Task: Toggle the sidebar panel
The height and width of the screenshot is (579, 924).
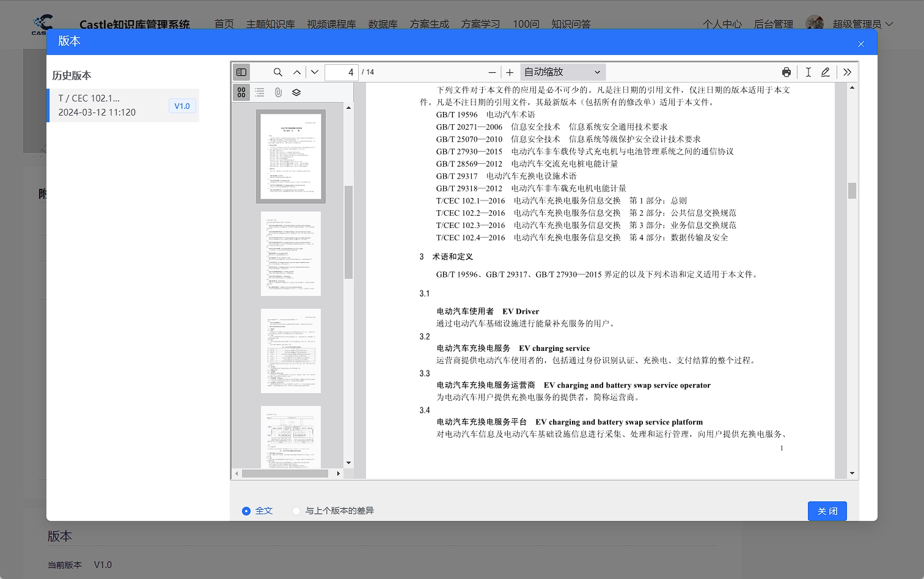Action: coord(241,72)
